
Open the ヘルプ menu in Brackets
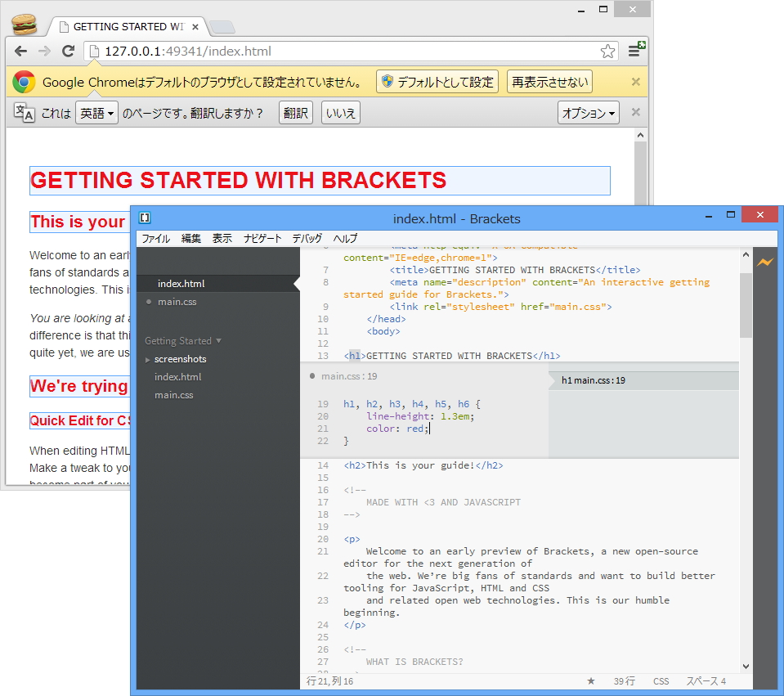(x=346, y=239)
